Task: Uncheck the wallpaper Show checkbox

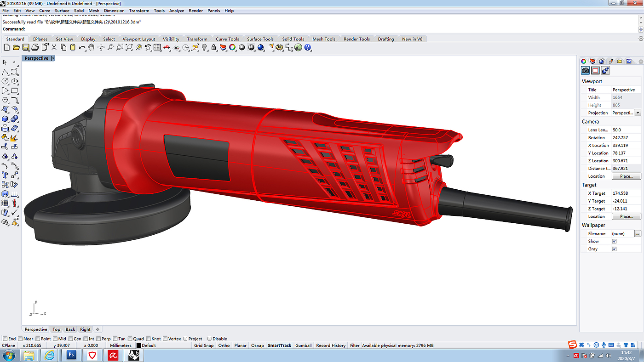Action: (614, 241)
